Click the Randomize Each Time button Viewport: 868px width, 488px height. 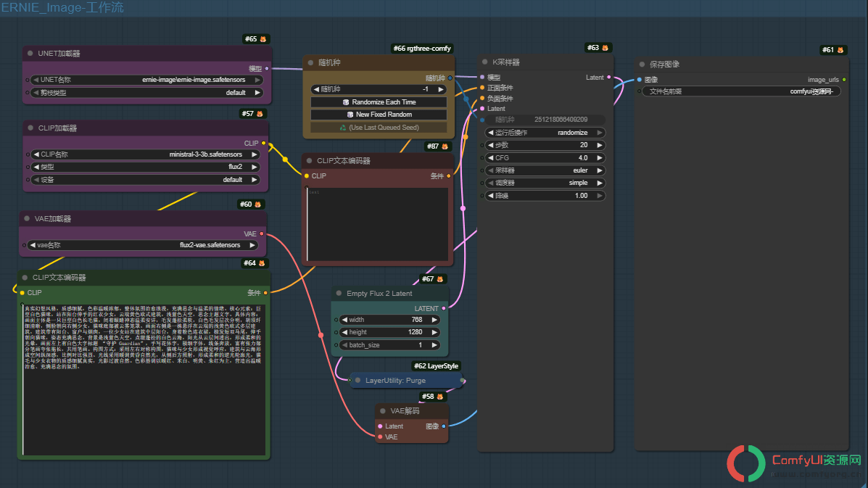click(379, 102)
